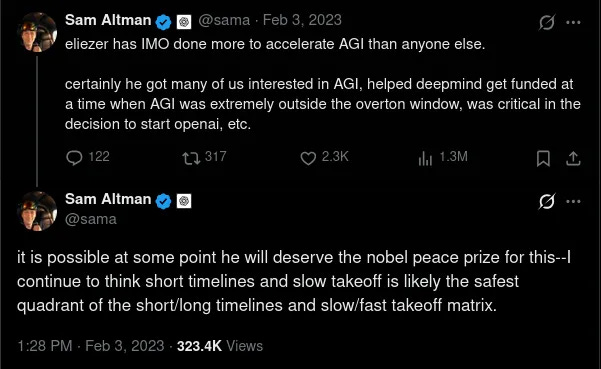Click the reply icon showing 122
This screenshot has height=369, width=601.
[74, 157]
